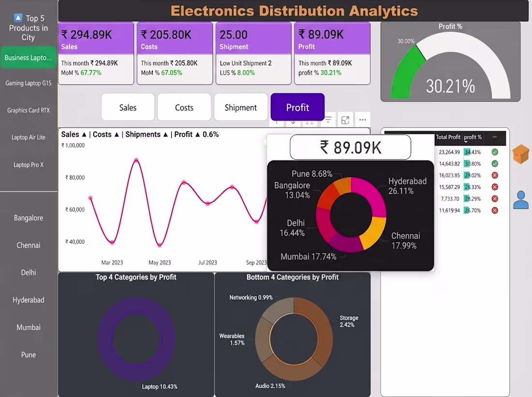
Task: Click the double down-arrow expand level icon
Action: [x=310, y=122]
